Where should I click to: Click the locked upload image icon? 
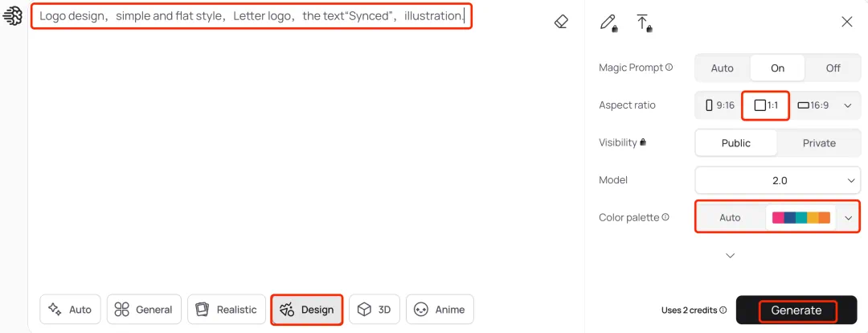643,23
